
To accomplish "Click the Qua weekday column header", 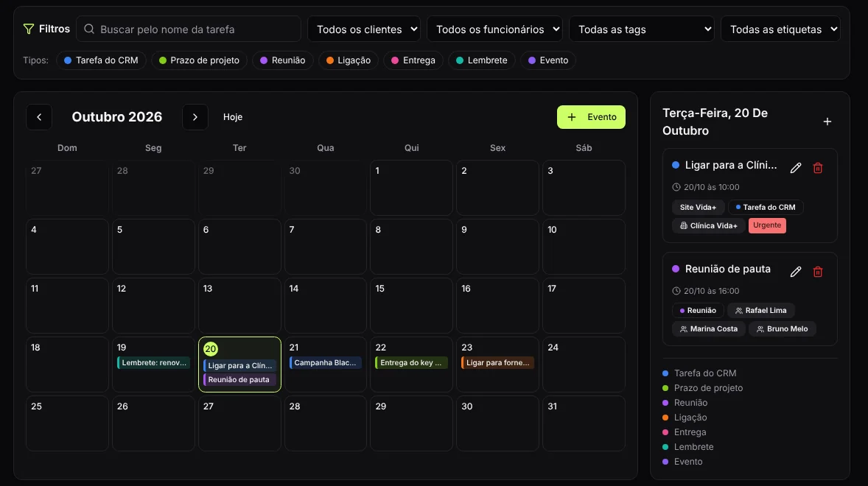I will click(326, 148).
